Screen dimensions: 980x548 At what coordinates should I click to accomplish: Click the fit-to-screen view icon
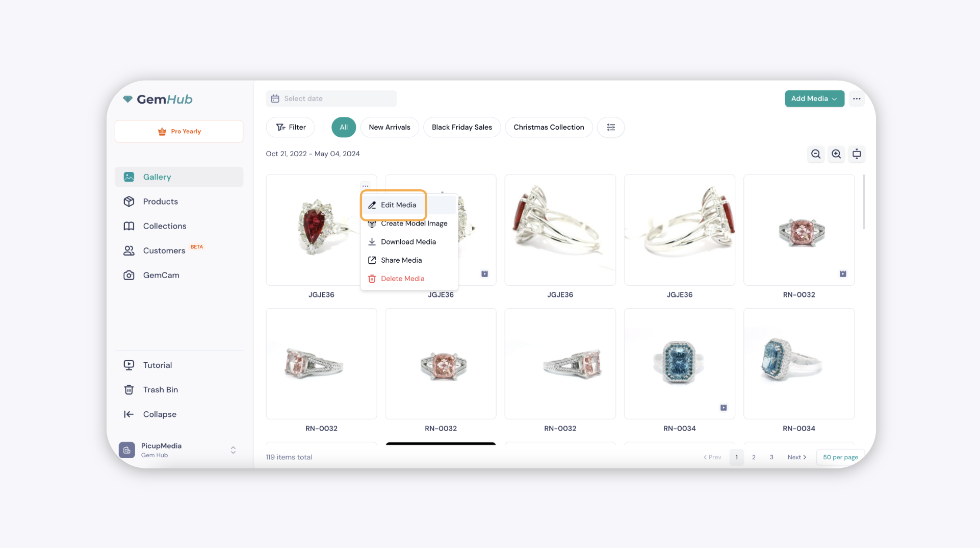coord(857,154)
